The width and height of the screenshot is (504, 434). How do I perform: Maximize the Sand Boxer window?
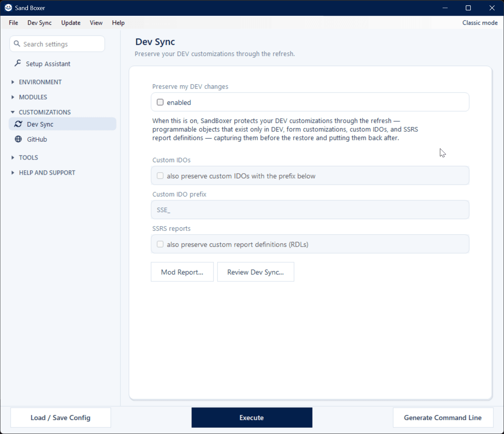(468, 8)
